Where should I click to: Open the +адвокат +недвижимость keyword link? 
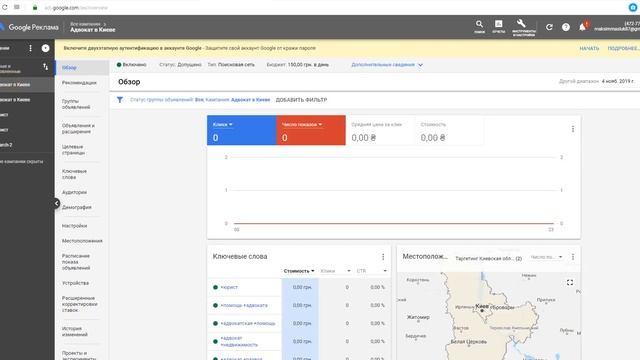click(x=239, y=341)
